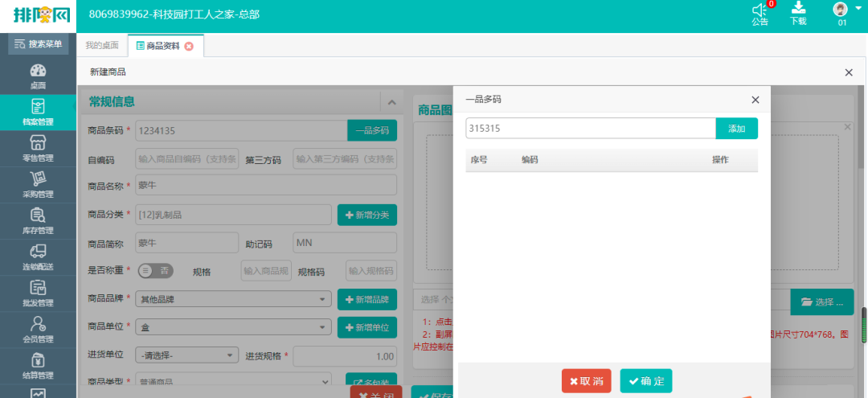Image resolution: width=868 pixels, height=398 pixels.
Task: Click the barcode input field containing 315315
Action: click(x=590, y=129)
